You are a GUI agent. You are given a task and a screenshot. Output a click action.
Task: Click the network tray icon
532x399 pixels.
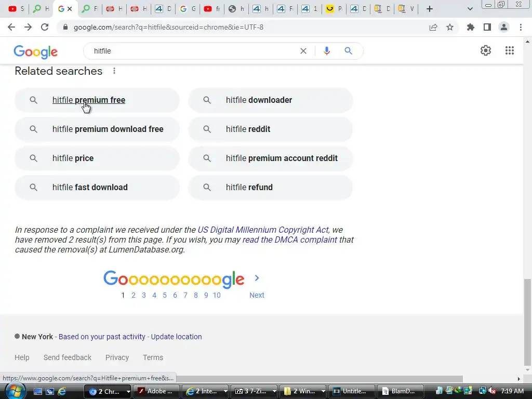pos(482,391)
